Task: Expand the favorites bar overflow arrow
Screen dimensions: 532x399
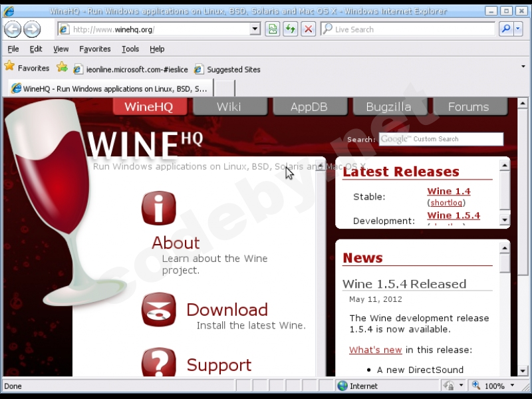Action: coord(523,66)
